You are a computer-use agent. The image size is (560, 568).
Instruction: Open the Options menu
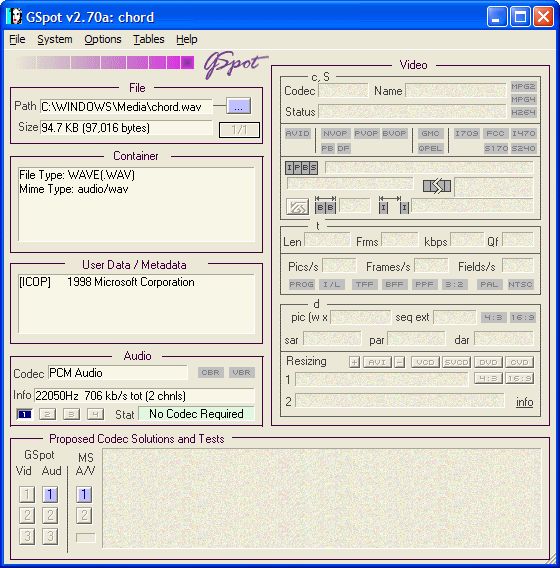pos(103,39)
